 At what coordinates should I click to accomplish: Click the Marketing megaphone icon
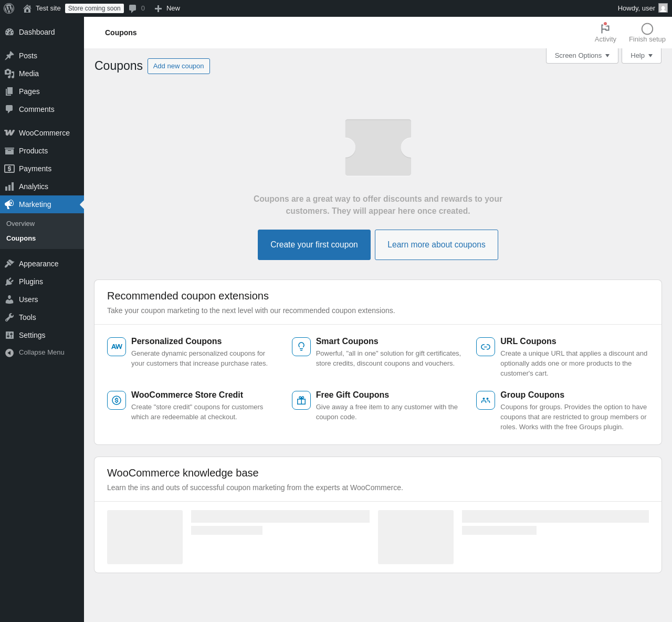9,204
